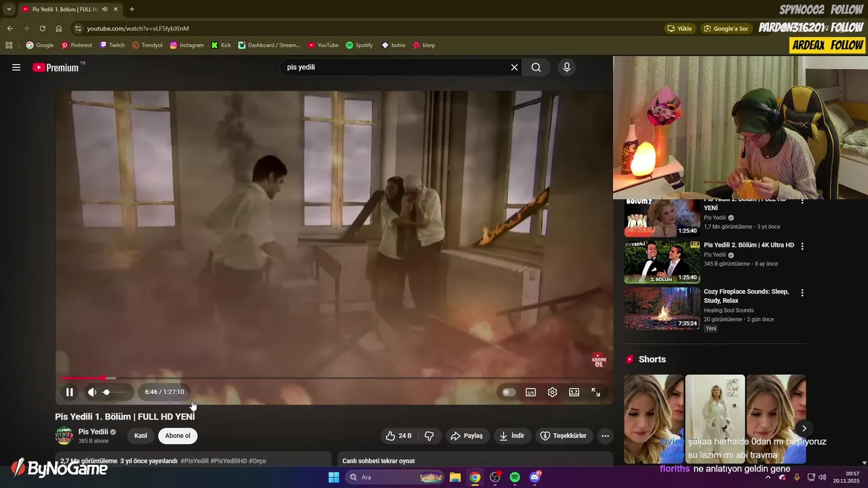Enter fullscreen on the video player

pos(595,392)
